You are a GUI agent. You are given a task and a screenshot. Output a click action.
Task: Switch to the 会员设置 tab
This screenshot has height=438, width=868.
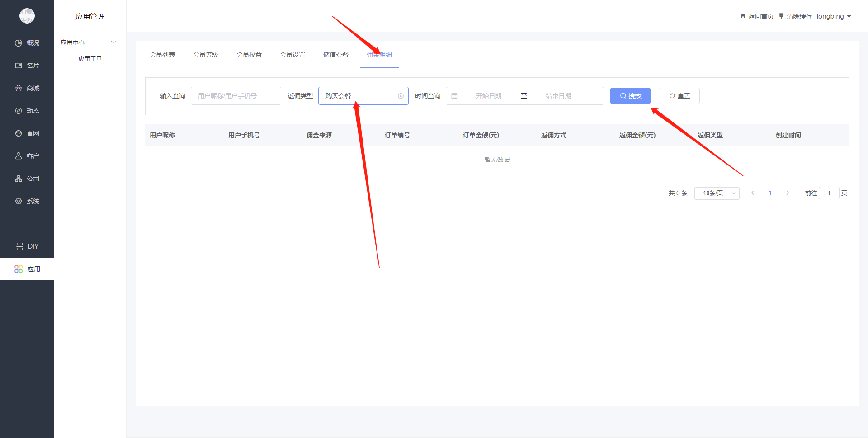coord(292,55)
